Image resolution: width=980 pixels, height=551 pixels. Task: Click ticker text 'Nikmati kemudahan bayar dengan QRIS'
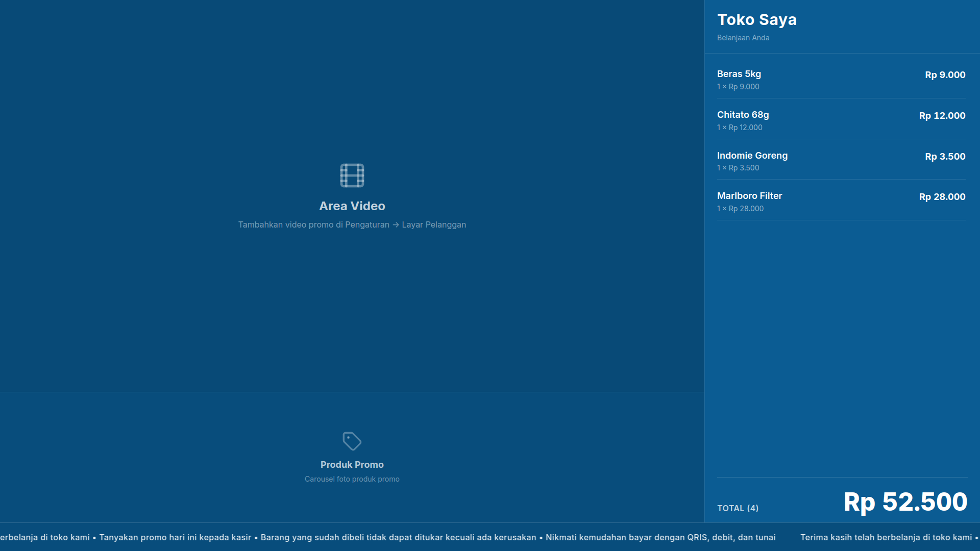660,537
